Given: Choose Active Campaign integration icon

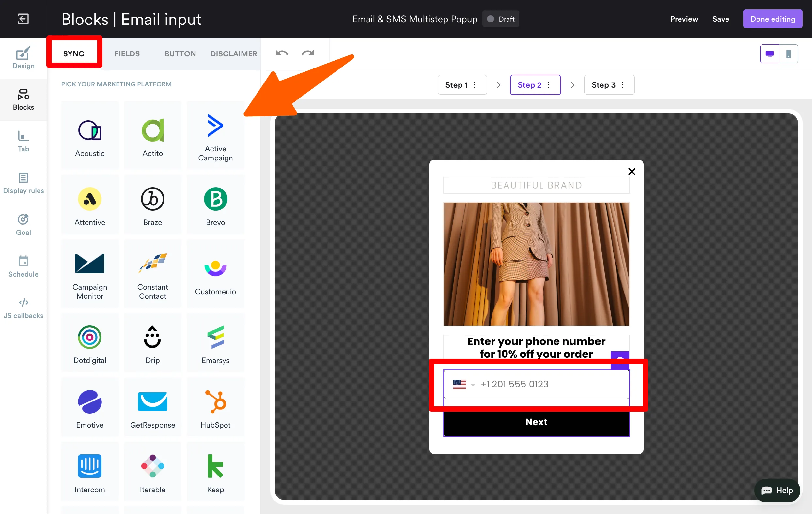Looking at the screenshot, I should click(215, 135).
